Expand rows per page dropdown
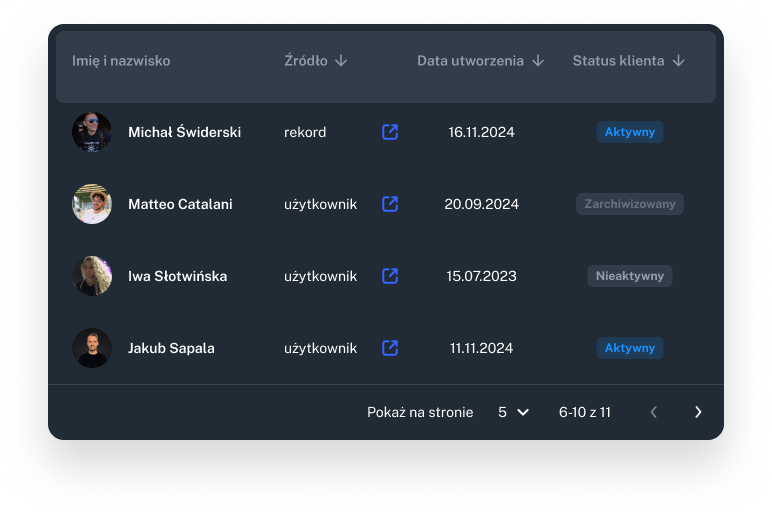The height and width of the screenshot is (512, 772). click(x=513, y=412)
